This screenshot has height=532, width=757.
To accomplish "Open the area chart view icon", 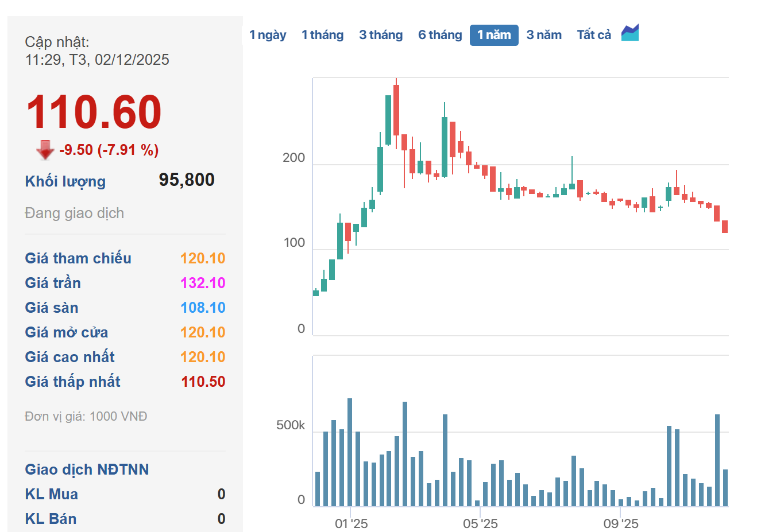I will coord(629,33).
